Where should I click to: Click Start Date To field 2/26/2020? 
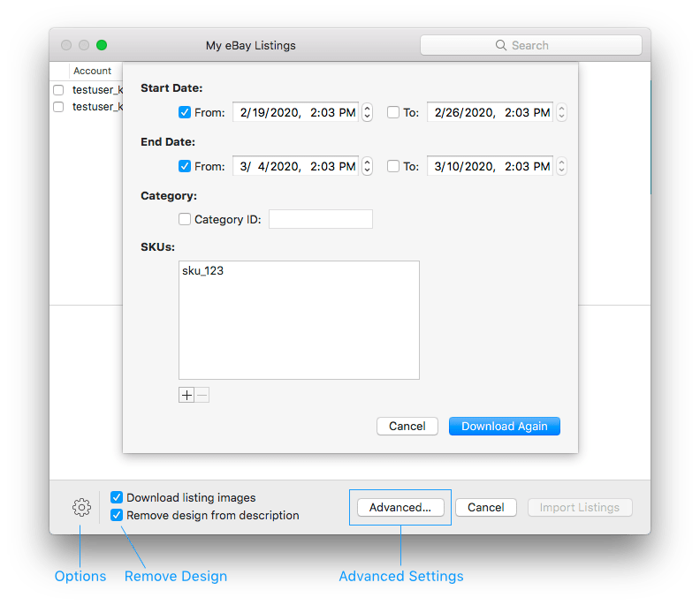[491, 112]
